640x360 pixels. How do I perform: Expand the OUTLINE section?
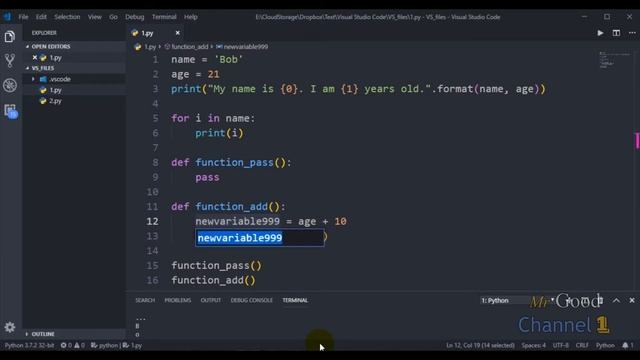pyautogui.click(x=73, y=334)
